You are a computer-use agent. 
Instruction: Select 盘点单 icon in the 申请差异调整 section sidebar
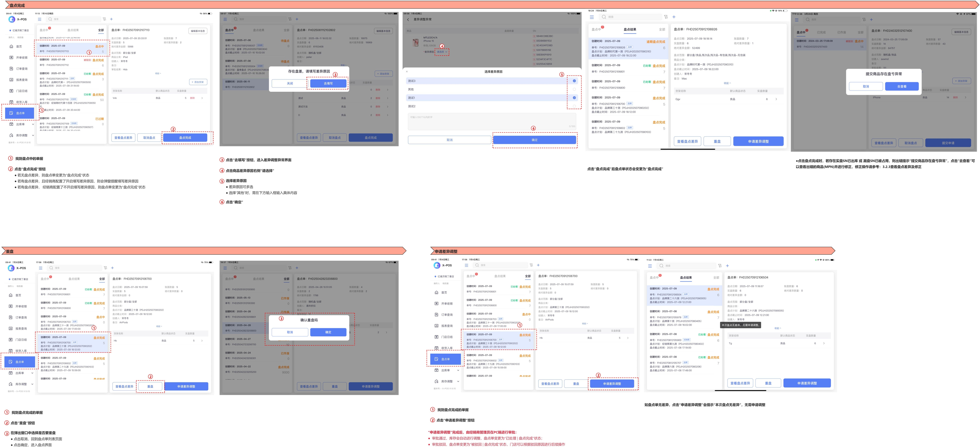(437, 359)
